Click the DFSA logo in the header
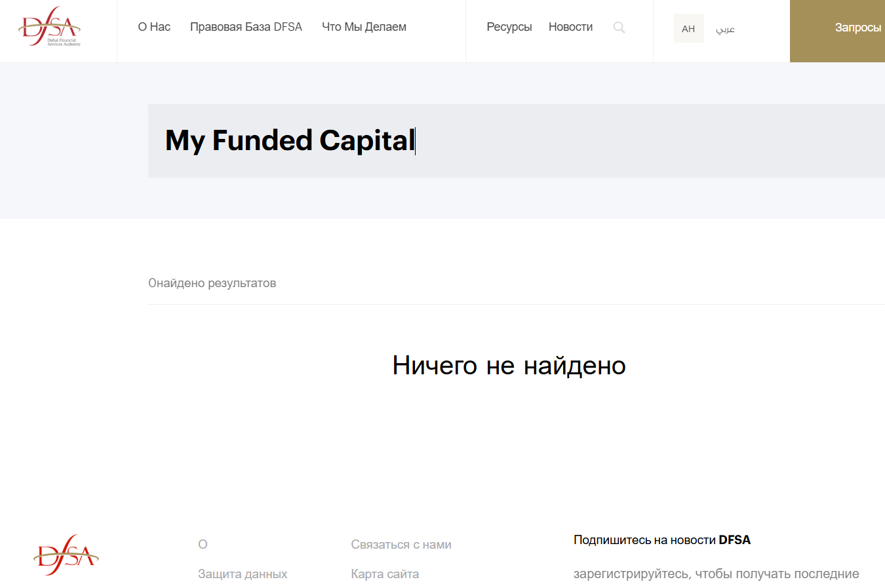Screen dimensions: 885x588 pos(50,27)
